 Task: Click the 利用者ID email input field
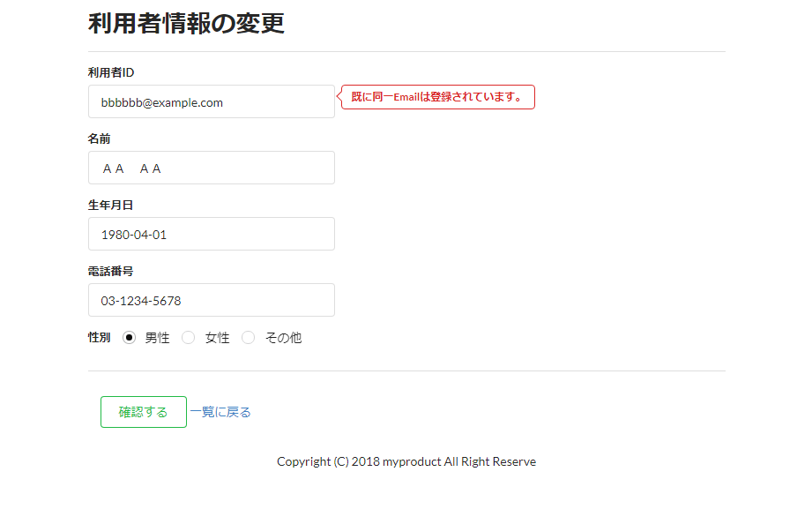tap(212, 101)
